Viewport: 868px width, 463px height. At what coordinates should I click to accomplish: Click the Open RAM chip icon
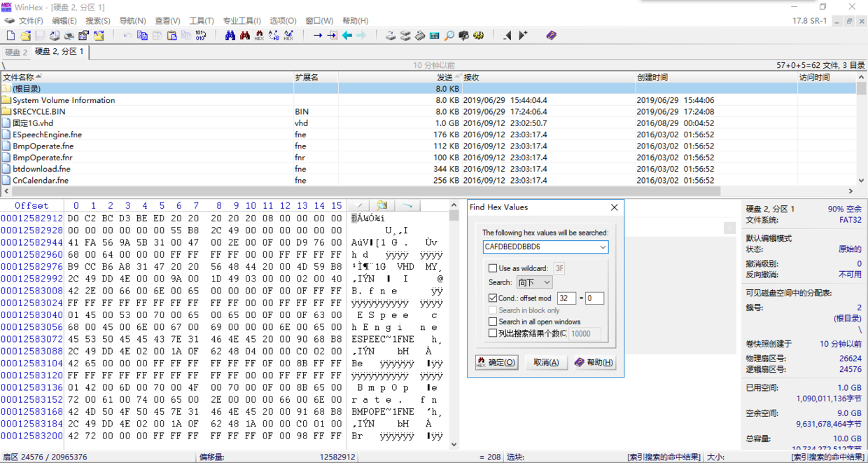pyautogui.click(x=420, y=35)
